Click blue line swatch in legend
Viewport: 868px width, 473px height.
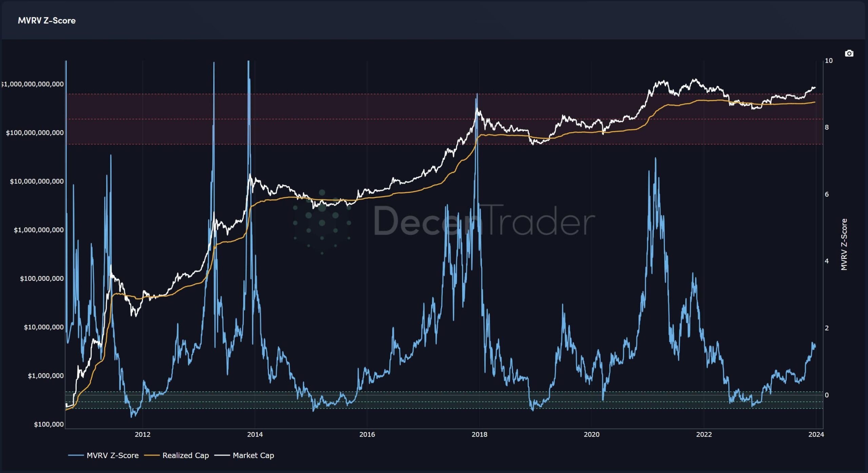(76, 455)
